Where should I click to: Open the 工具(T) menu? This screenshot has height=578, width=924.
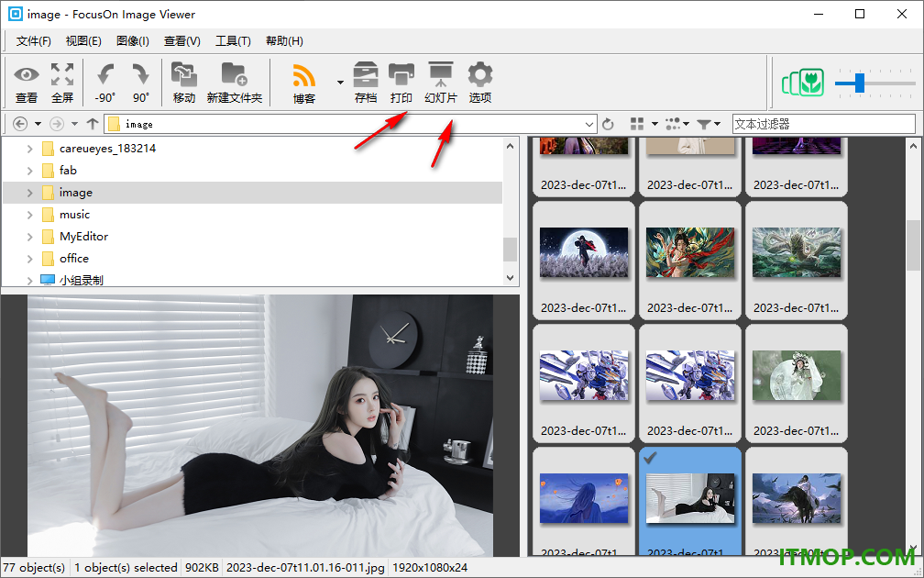[x=233, y=40]
